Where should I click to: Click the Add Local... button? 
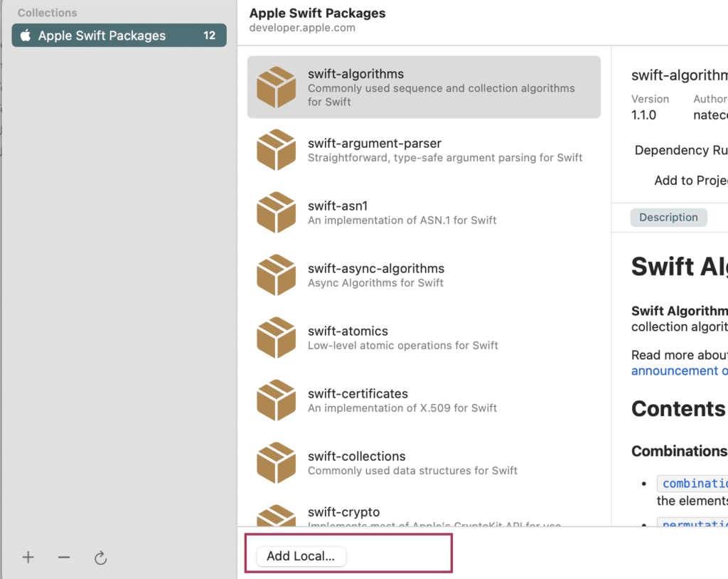pyautogui.click(x=299, y=556)
